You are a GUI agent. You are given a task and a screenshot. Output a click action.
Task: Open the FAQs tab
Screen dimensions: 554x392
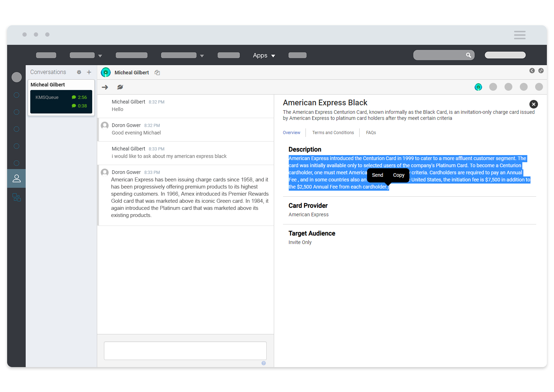(371, 132)
